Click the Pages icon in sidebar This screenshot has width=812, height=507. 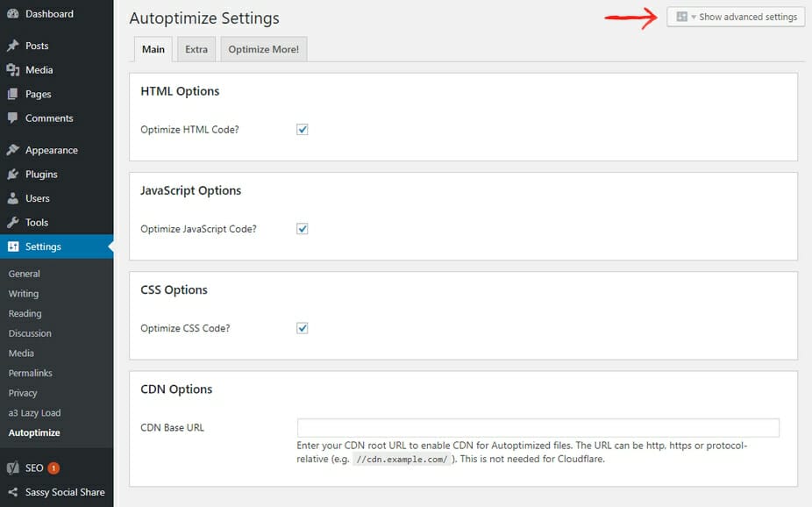point(12,94)
